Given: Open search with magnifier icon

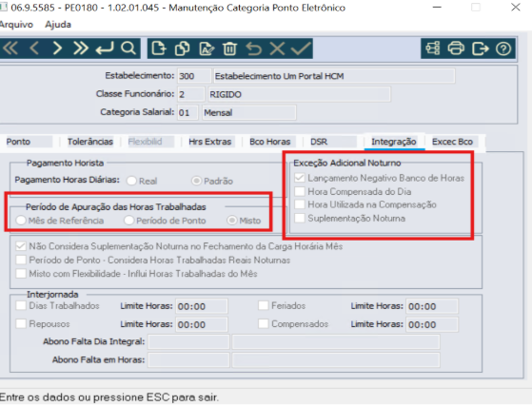Looking at the screenshot, I should click(x=128, y=48).
